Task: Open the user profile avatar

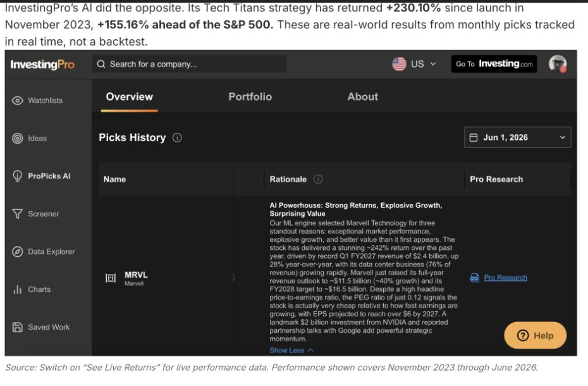Action: pos(558,64)
